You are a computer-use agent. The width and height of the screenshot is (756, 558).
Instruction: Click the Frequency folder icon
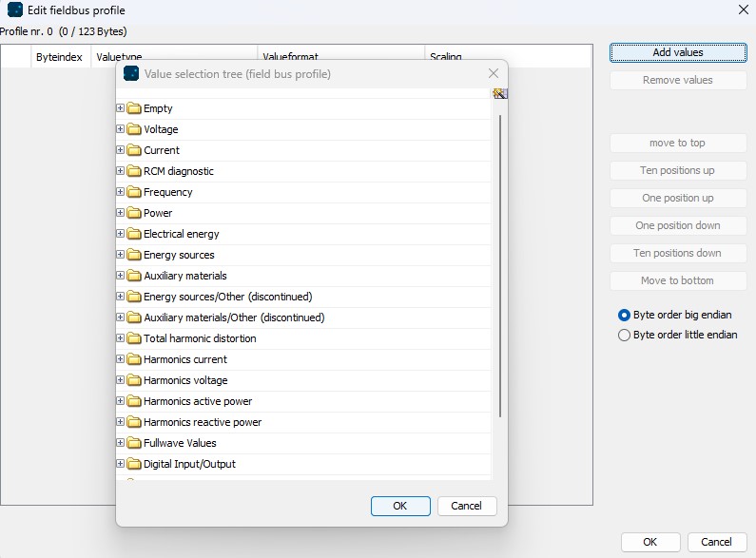134,192
